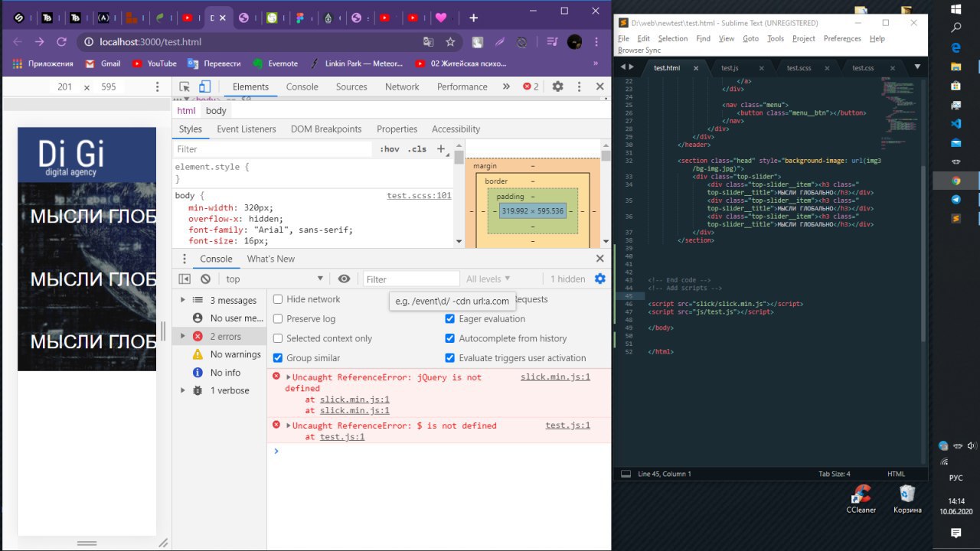Open the console context 'top' dropdown
Screen dimensions: 980x551
pyautogui.click(x=274, y=279)
